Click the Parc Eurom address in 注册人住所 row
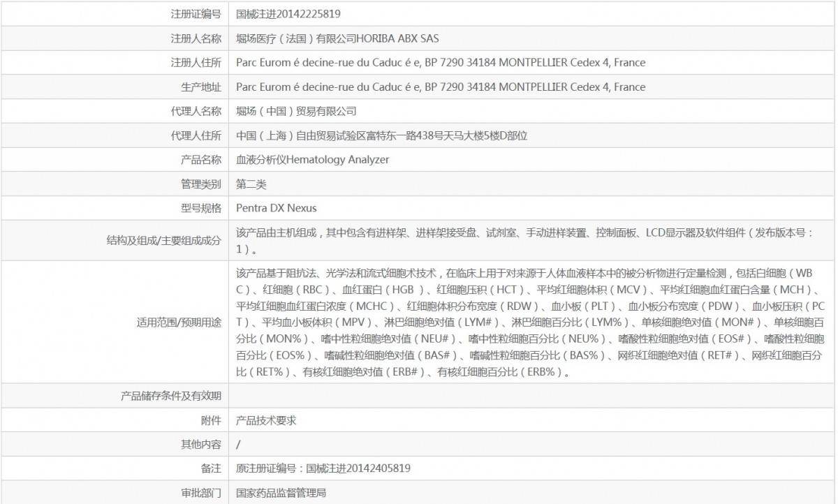This screenshot has width=838, height=504. (x=441, y=63)
